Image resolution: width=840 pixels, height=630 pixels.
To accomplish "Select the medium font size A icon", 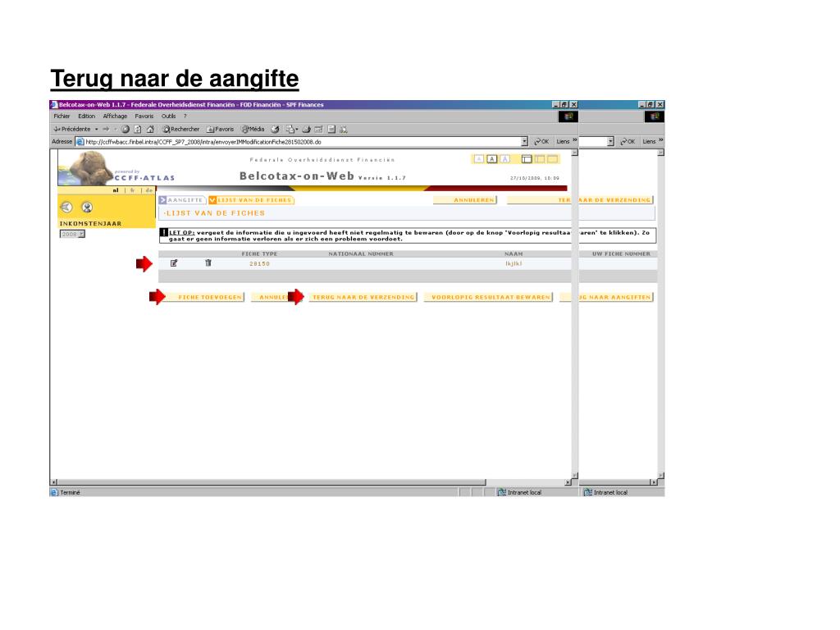I will coord(492,159).
